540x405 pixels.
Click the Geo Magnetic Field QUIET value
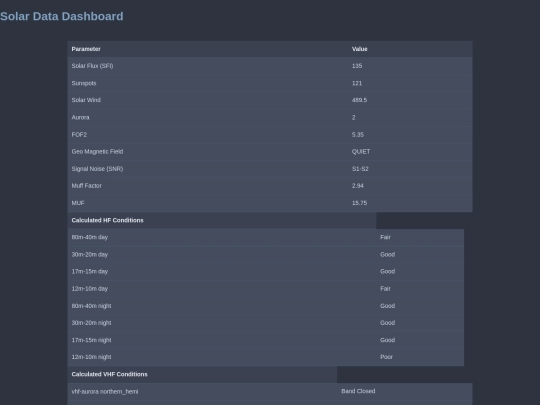tap(361, 152)
